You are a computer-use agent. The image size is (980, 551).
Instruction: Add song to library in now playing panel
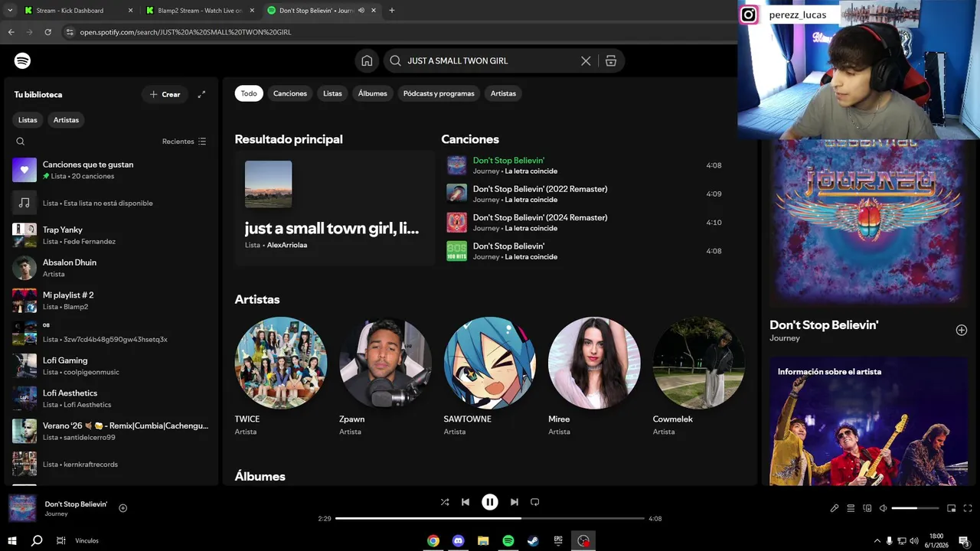962,330
